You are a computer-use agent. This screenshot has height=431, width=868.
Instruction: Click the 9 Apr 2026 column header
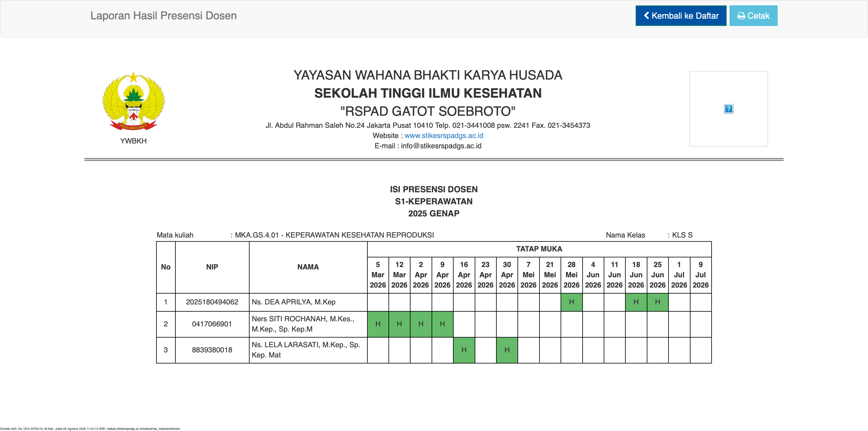[x=442, y=275]
